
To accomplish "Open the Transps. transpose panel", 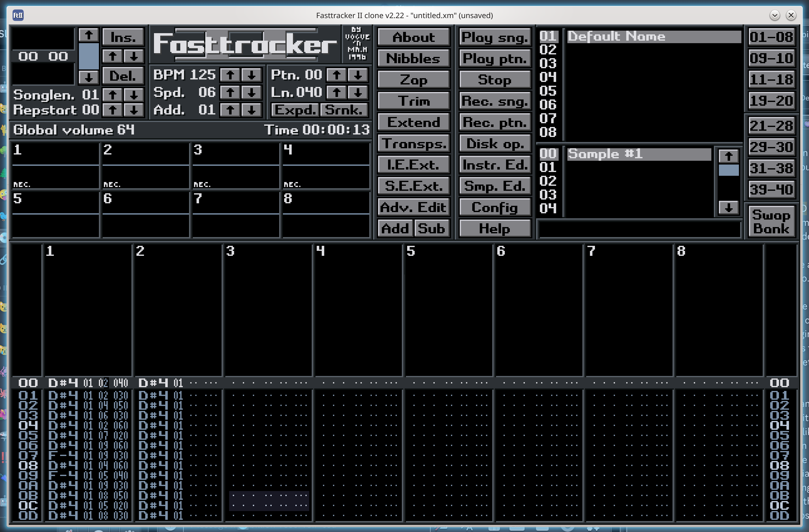I will pyautogui.click(x=414, y=144).
